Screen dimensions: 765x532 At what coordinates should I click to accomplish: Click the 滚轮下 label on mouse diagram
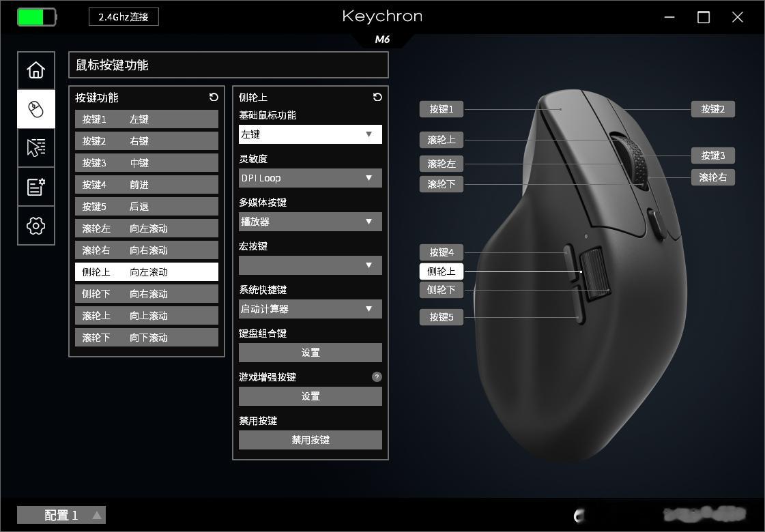441,184
